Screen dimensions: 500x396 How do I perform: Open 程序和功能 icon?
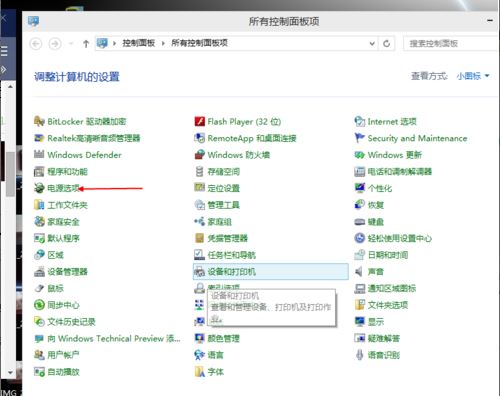tap(39, 172)
